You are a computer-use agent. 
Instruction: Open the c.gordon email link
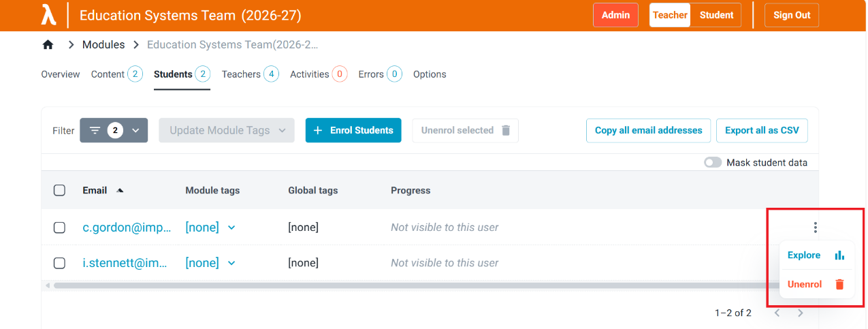[127, 228]
